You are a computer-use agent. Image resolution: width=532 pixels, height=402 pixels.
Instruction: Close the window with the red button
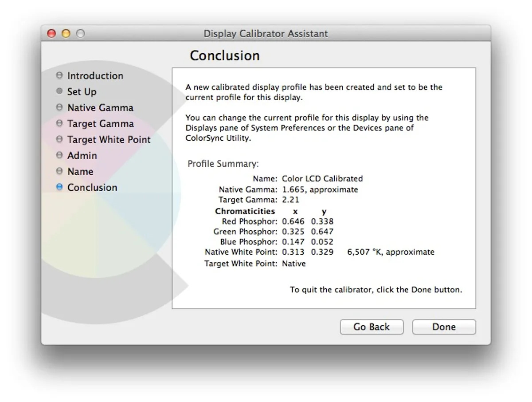[52, 34]
